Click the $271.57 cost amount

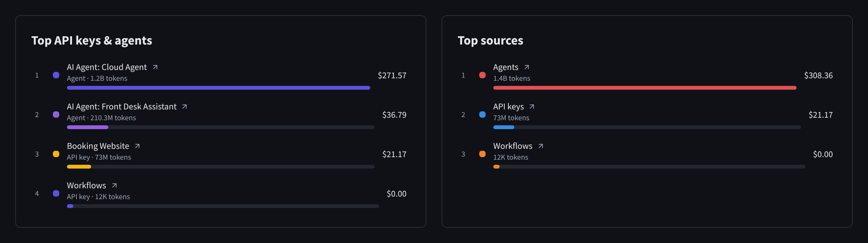392,75
